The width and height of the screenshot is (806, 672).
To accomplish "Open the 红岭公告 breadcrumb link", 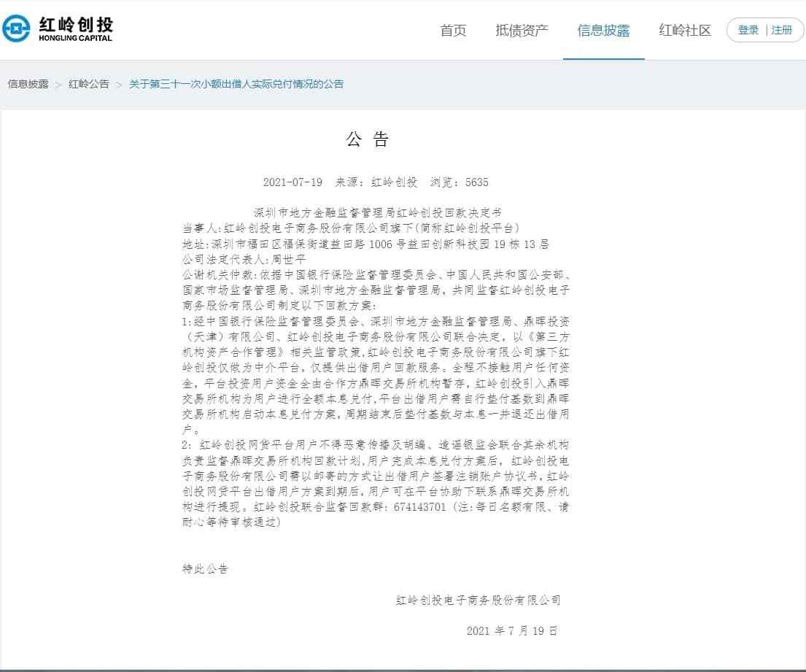I will coord(89,84).
